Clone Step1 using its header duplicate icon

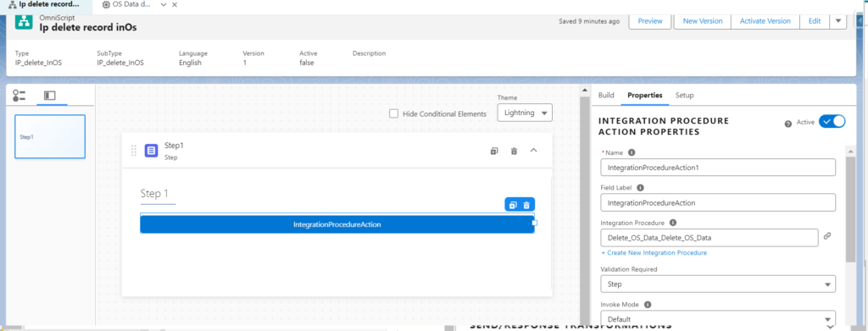click(x=494, y=151)
